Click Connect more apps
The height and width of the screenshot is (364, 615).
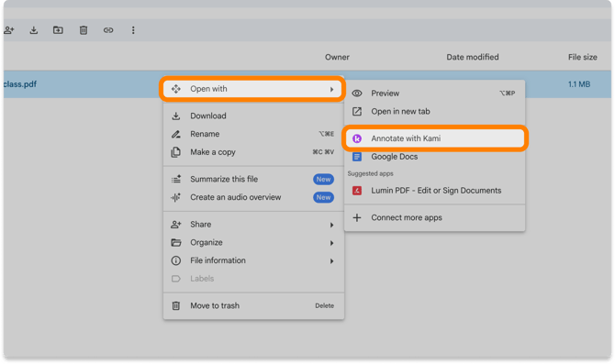434,217
